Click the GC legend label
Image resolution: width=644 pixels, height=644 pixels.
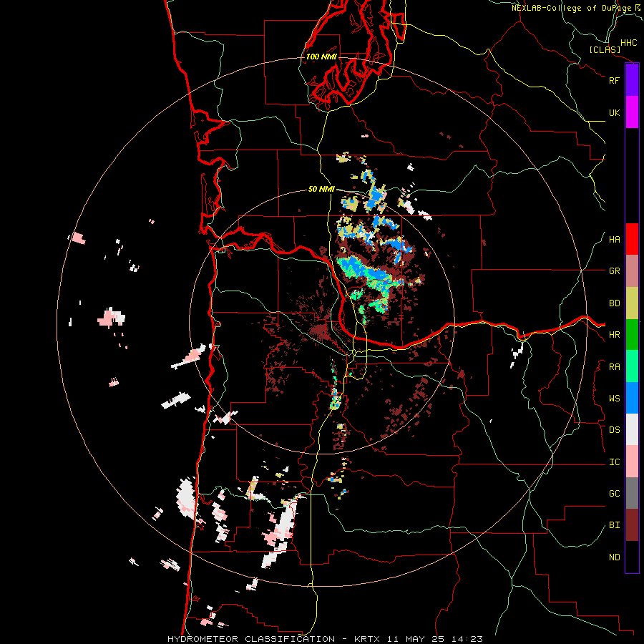[x=614, y=494]
